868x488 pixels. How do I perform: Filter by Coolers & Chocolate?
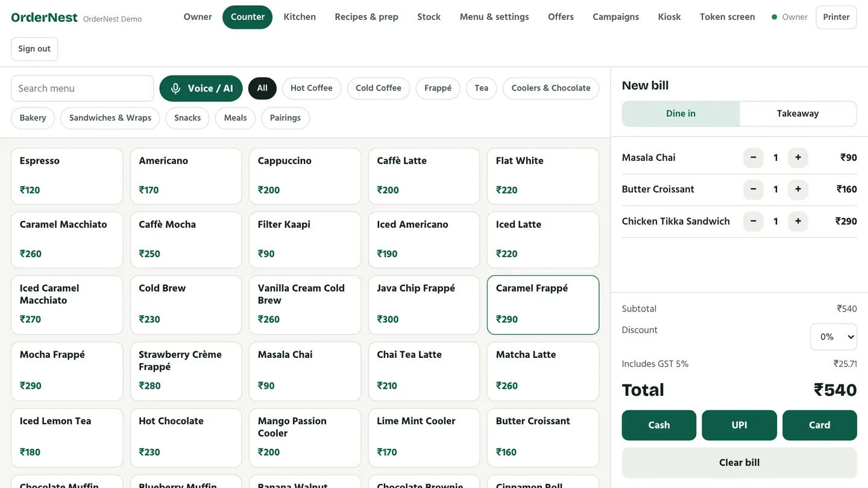[551, 88]
